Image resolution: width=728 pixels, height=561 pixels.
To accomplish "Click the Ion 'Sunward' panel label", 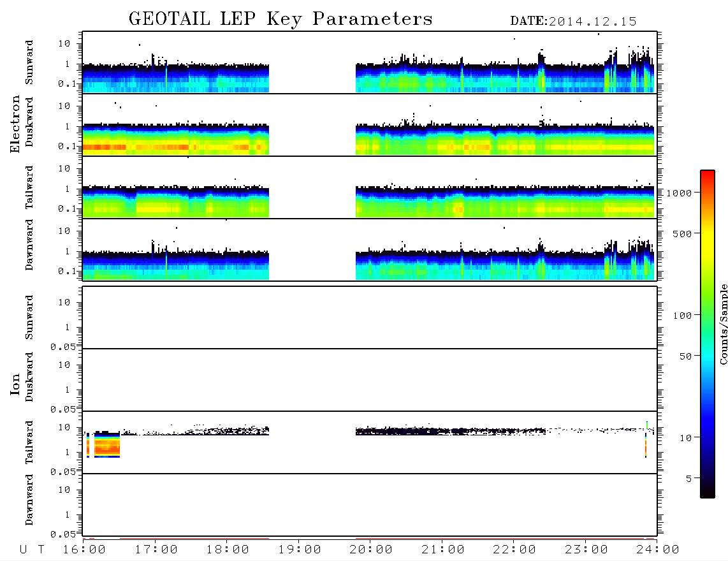I will [x=29, y=317].
